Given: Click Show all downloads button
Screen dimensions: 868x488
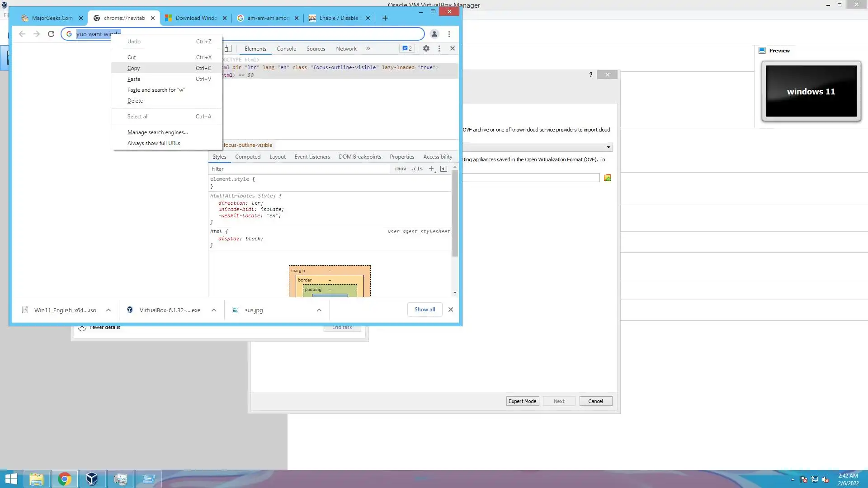Looking at the screenshot, I should click(x=425, y=310).
